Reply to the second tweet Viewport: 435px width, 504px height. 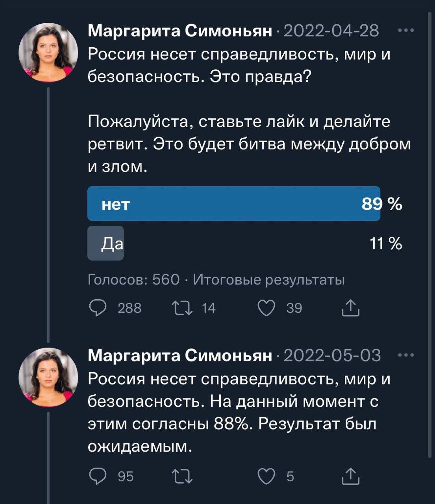(x=97, y=476)
